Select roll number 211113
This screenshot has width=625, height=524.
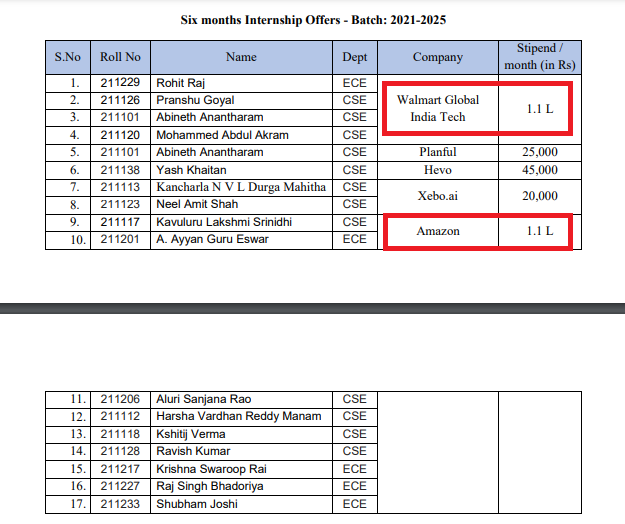pos(120,187)
